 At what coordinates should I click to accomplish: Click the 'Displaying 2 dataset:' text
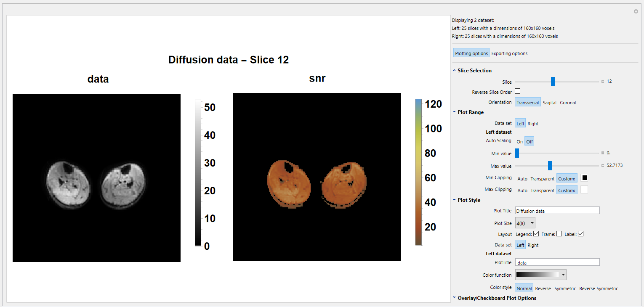(x=473, y=20)
